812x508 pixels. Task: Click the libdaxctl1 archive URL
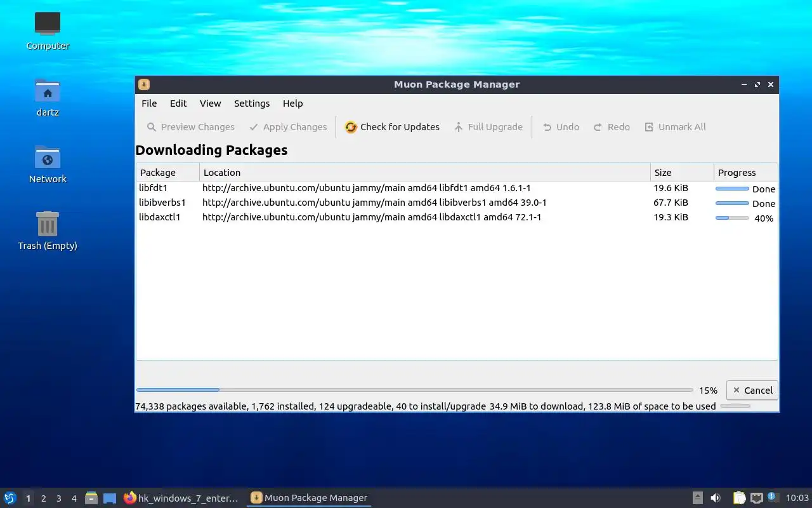372,218
